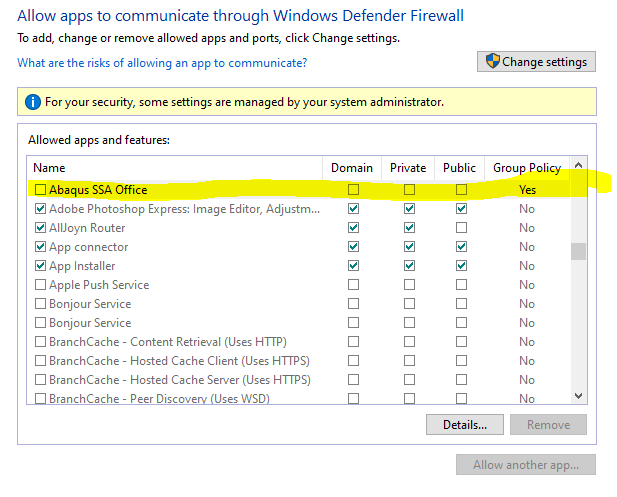Click the list scrollbar down arrow
617x497 pixels.
pos(578,395)
